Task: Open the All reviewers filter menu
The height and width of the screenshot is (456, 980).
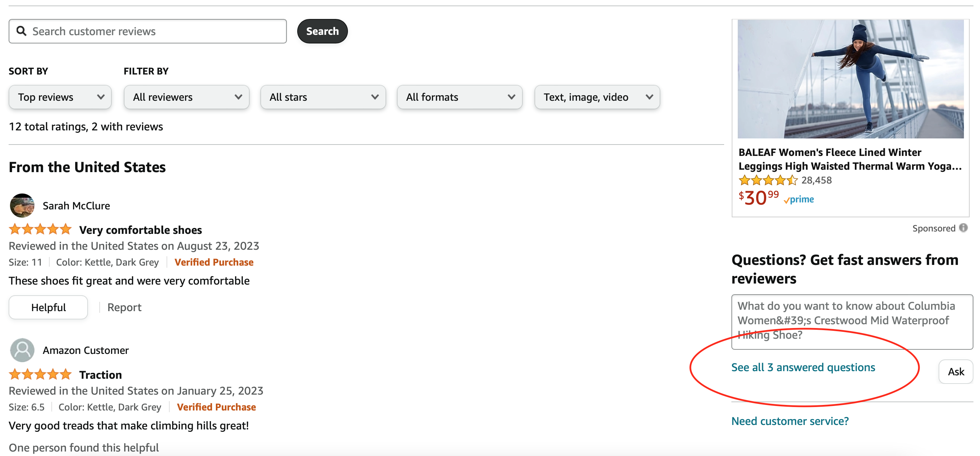Action: pyautogui.click(x=186, y=97)
